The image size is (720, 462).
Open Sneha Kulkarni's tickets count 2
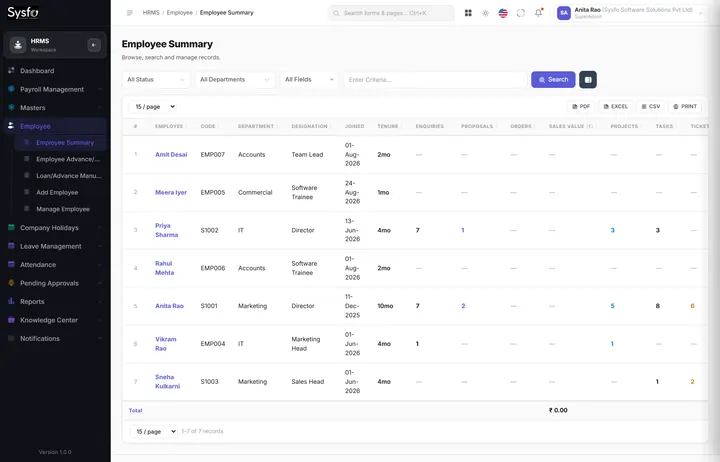692,382
